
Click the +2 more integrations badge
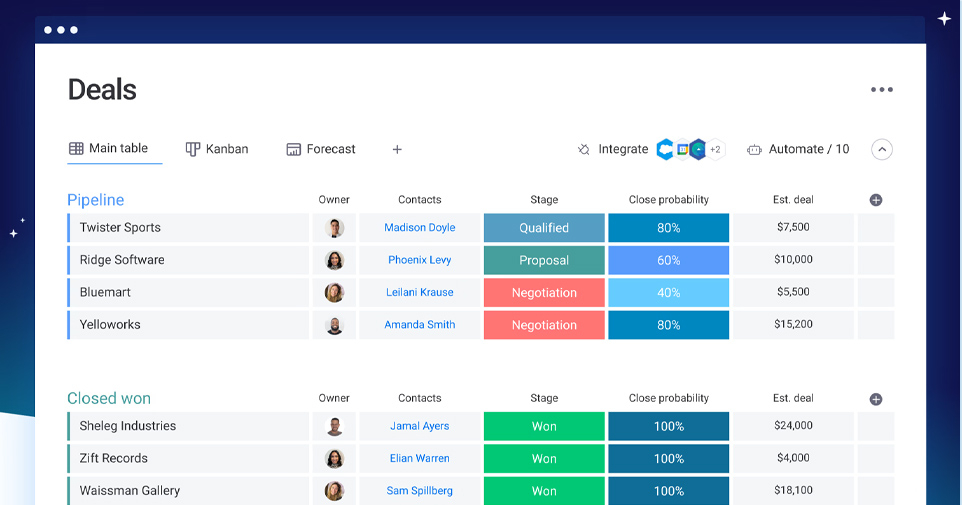point(715,150)
